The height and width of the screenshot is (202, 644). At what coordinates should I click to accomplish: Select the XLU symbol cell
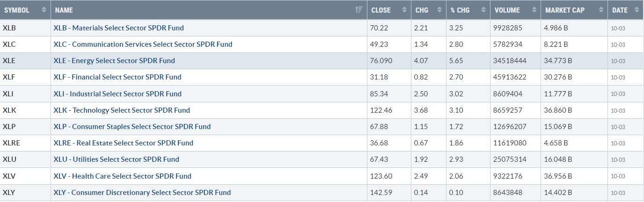[25, 159]
